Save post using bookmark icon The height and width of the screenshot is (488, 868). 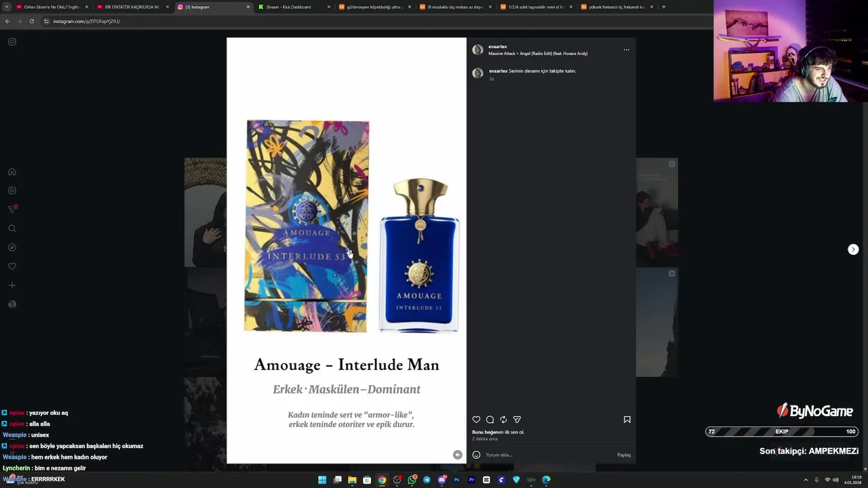click(x=627, y=420)
